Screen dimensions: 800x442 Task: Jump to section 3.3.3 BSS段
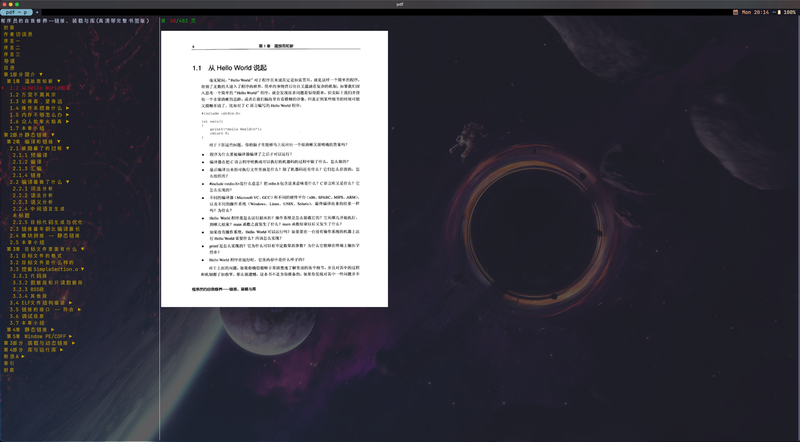[29, 289]
